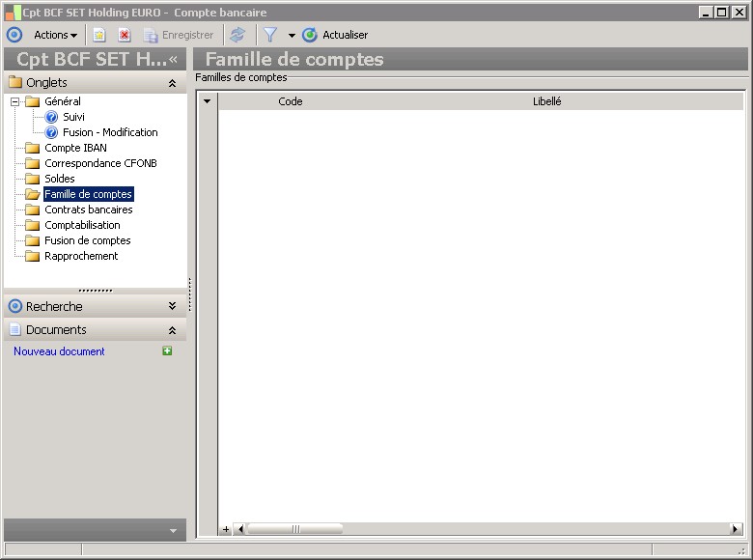Viewport: 753px width, 560px height.
Task: Click the Actualiser button
Action: (x=335, y=35)
